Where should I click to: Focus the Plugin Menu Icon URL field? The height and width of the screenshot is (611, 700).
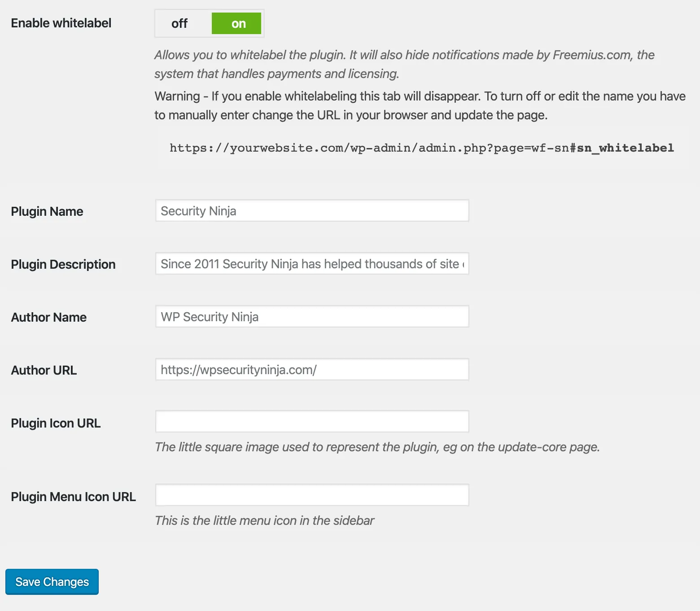312,495
